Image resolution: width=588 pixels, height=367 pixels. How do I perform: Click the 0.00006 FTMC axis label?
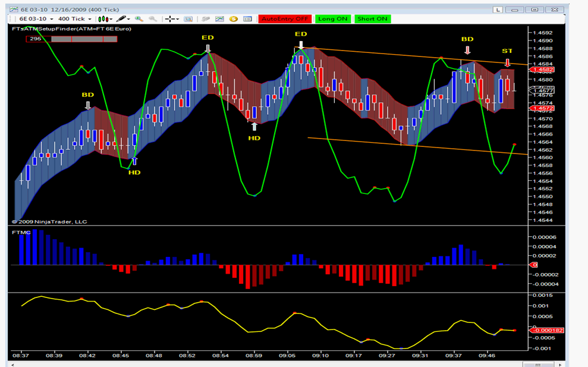tap(545, 237)
